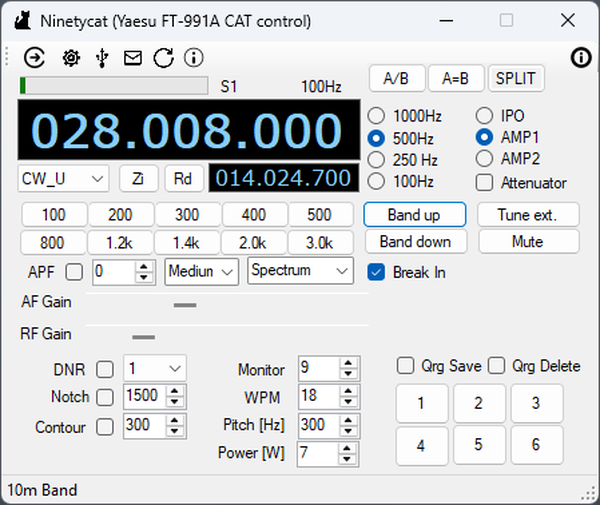Image resolution: width=600 pixels, height=505 pixels.
Task: Click memory button 1
Action: click(422, 403)
